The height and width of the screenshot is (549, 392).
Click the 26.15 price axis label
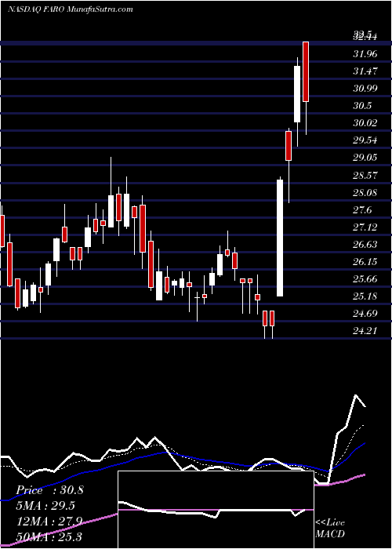click(365, 262)
